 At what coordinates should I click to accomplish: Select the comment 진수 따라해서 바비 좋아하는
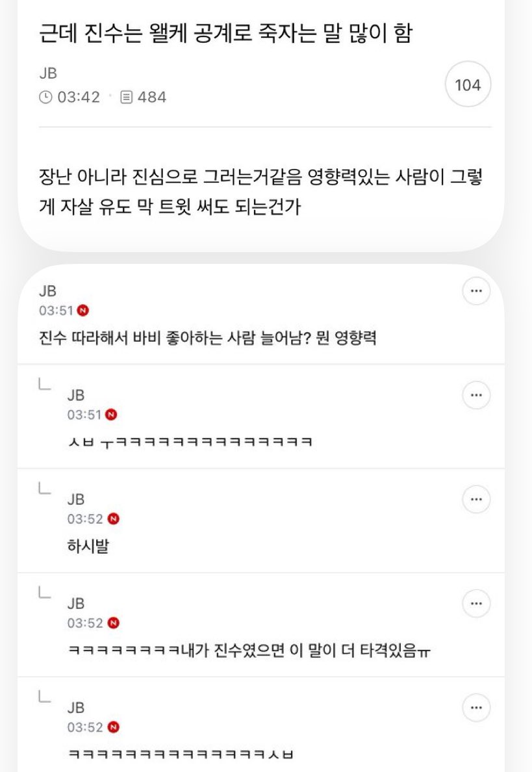pos(207,338)
